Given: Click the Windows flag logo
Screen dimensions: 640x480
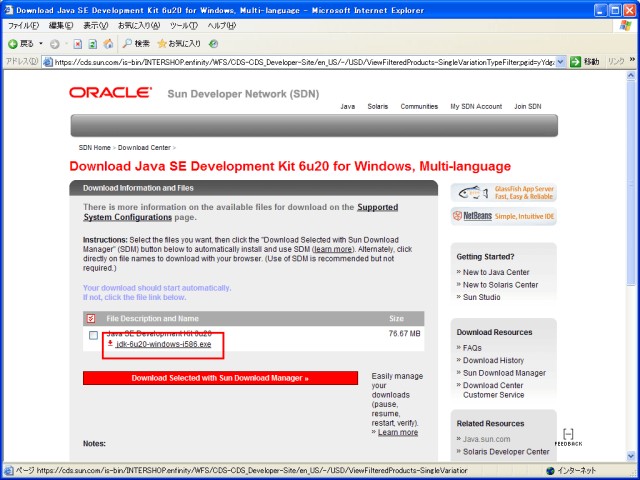Looking at the screenshot, I should tap(625, 25).
